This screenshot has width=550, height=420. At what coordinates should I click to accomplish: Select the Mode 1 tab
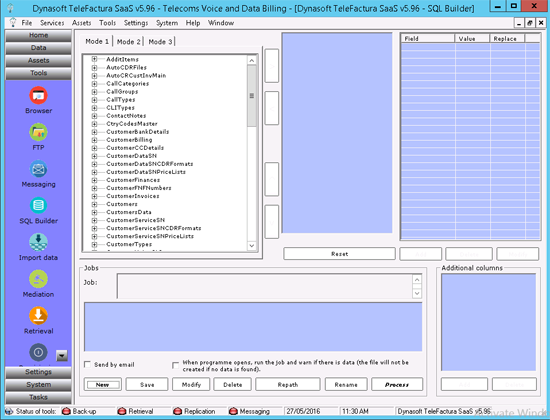97,41
